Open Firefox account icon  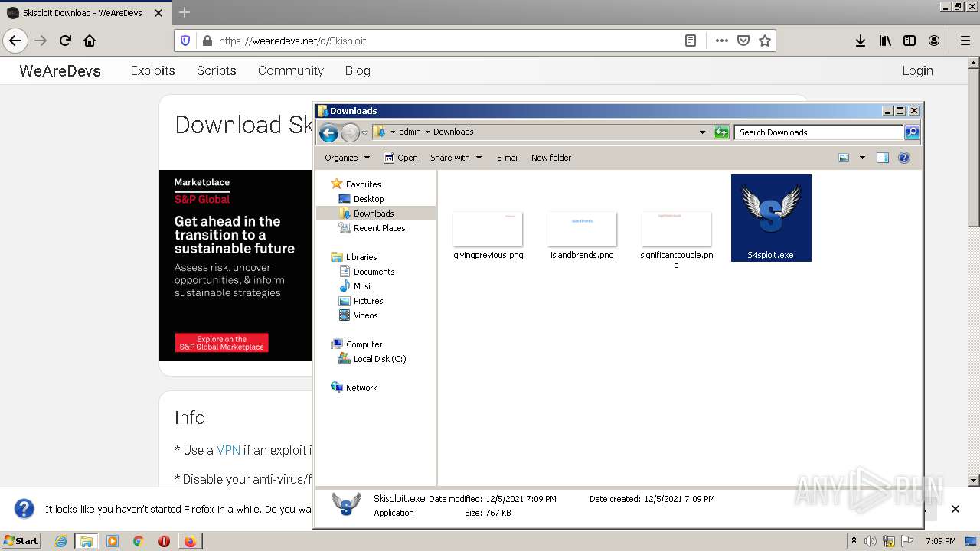point(934,41)
